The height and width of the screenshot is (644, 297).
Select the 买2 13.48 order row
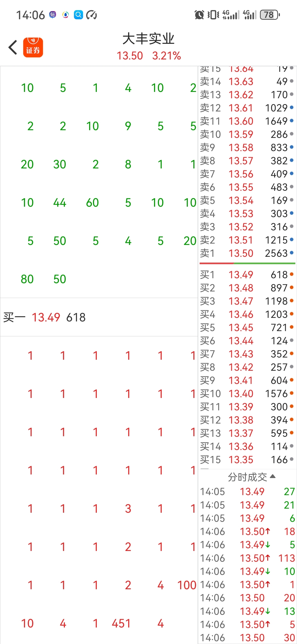247,288
